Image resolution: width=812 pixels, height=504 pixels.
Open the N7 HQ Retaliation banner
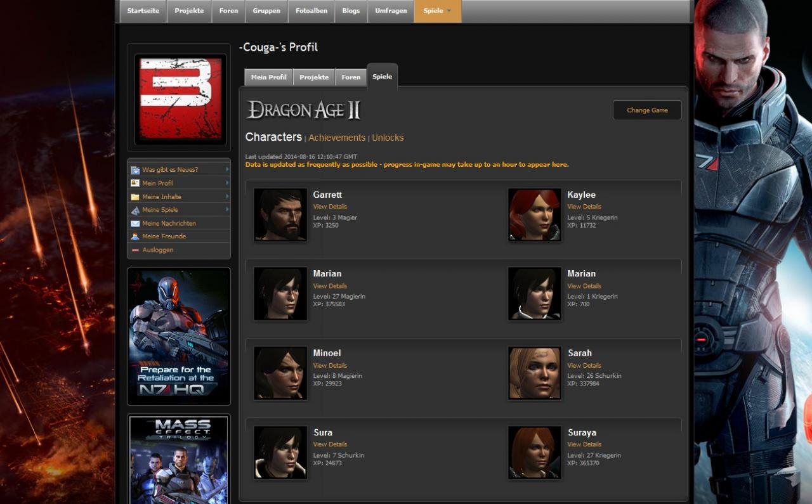point(179,337)
